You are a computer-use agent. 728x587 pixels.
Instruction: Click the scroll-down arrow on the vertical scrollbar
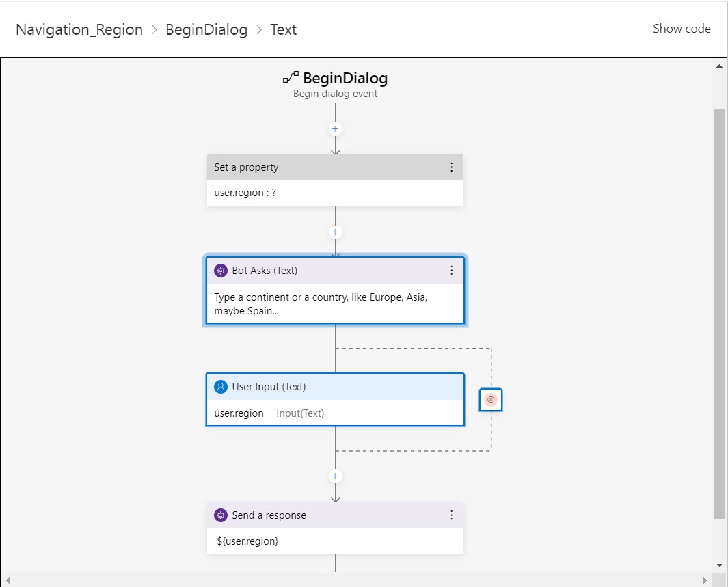pos(720,565)
